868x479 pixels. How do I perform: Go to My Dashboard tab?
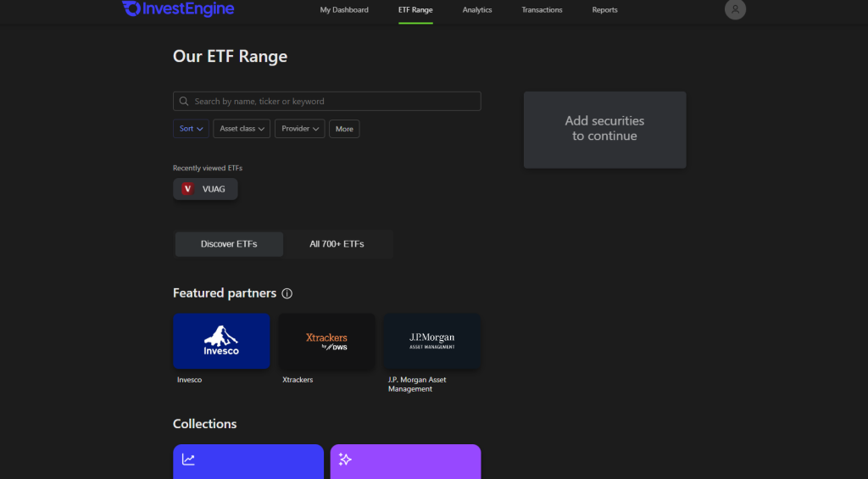point(344,10)
